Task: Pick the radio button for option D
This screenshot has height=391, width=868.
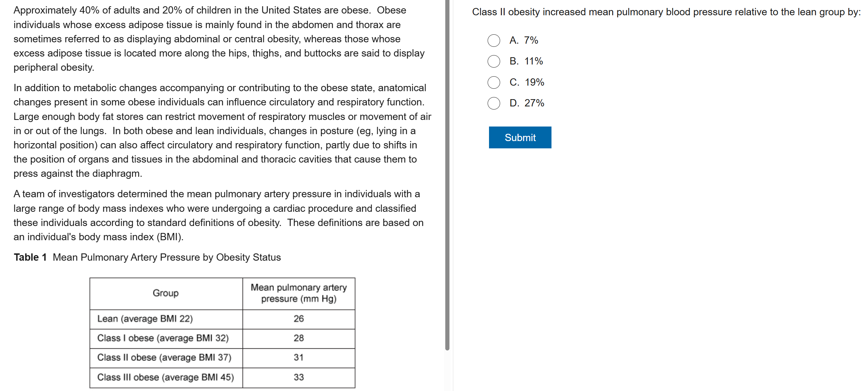Action: (x=494, y=103)
